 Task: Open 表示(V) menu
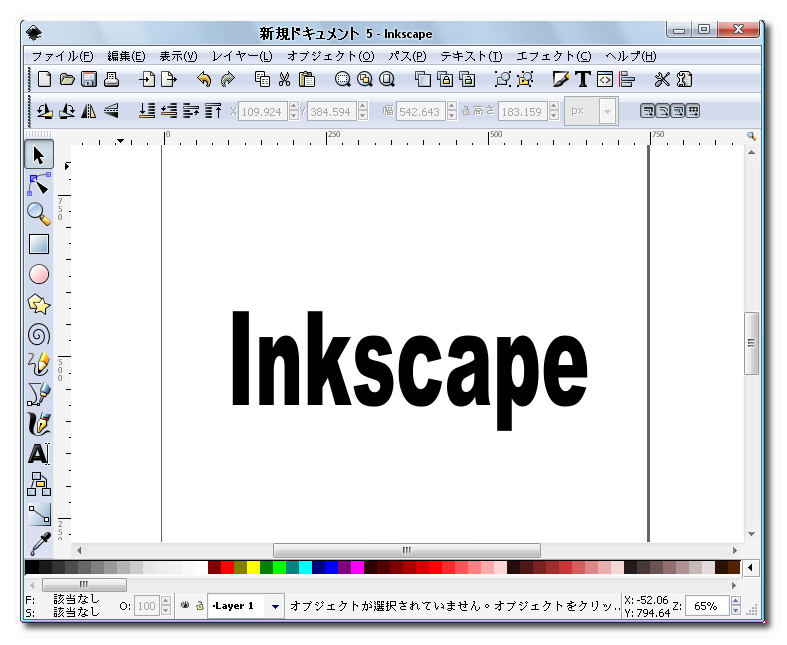[x=178, y=56]
